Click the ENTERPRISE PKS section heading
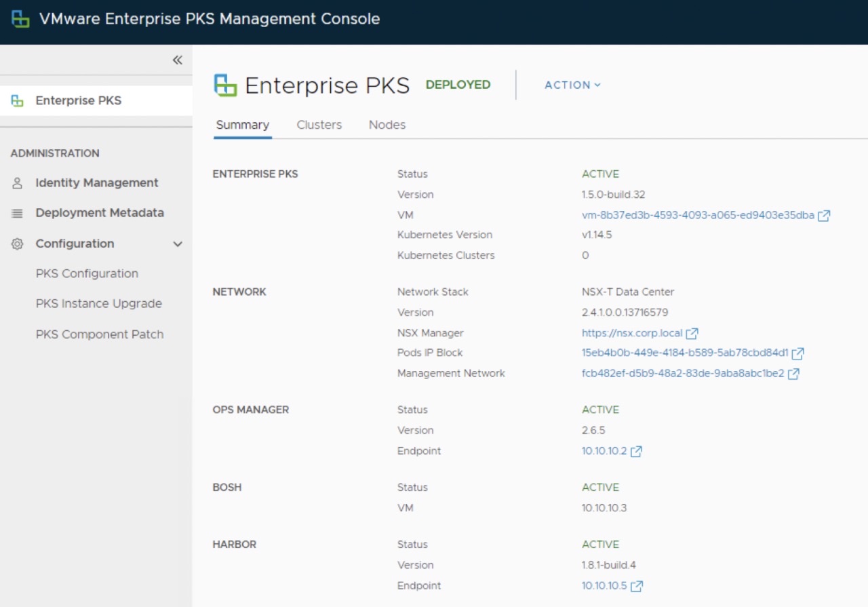This screenshot has width=868, height=607. click(255, 174)
